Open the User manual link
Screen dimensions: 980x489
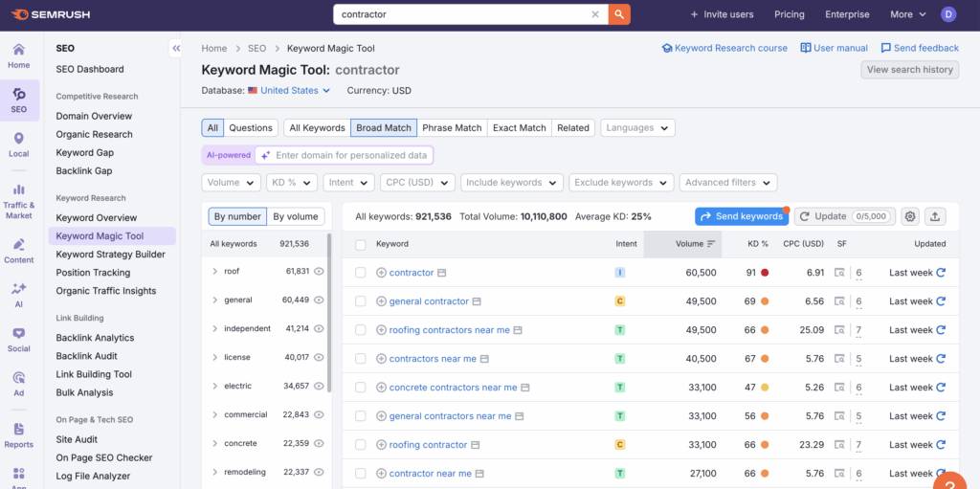pyautogui.click(x=834, y=48)
